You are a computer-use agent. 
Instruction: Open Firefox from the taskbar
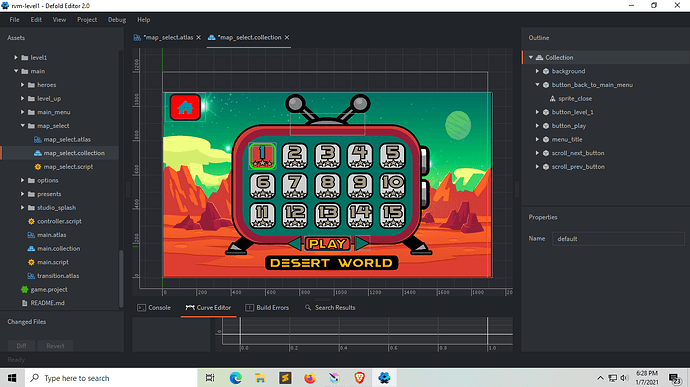pos(310,378)
